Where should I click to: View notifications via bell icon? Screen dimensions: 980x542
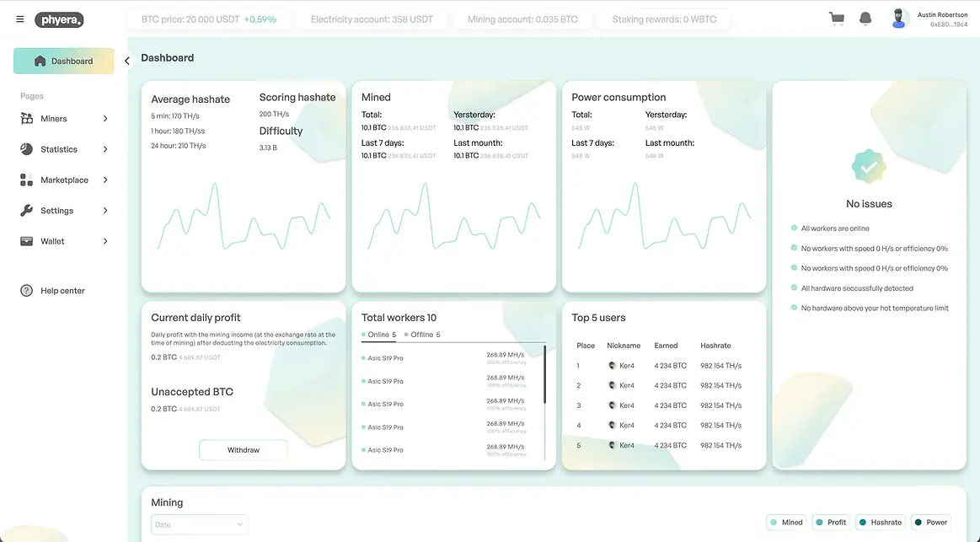point(865,19)
